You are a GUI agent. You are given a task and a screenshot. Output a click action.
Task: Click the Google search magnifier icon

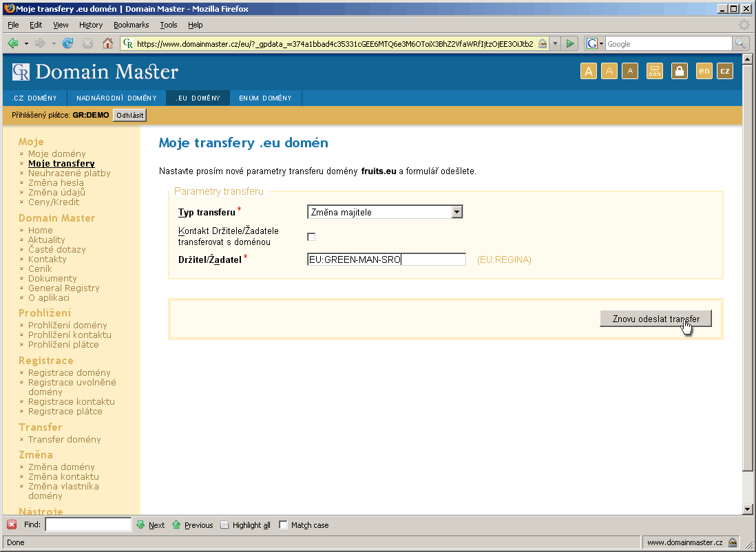(x=741, y=43)
